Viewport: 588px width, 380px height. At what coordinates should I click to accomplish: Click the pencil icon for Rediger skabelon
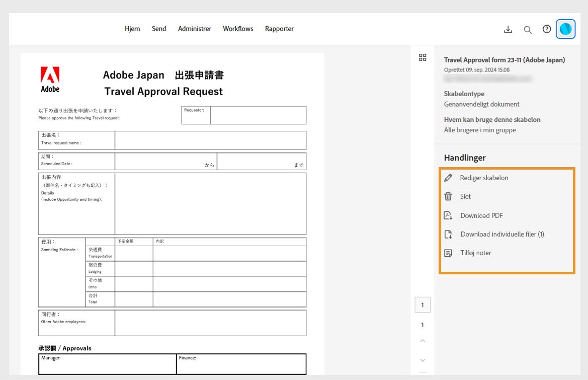pyautogui.click(x=448, y=178)
